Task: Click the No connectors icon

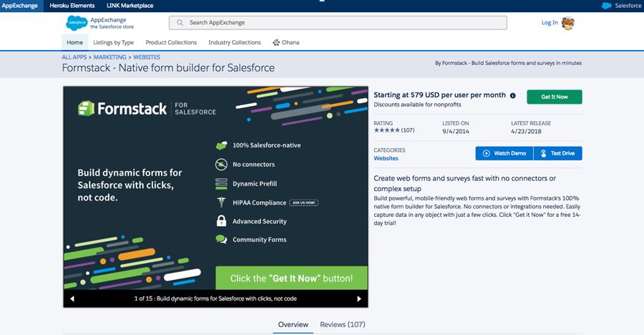Action: click(221, 165)
